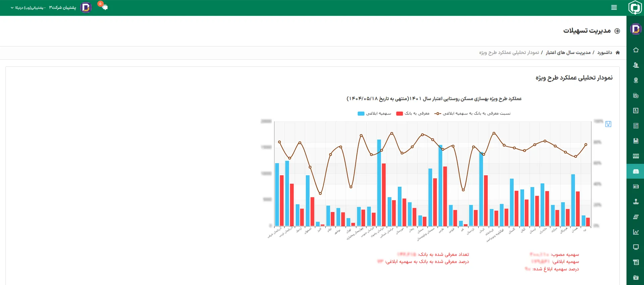Go to مدیریت سال های اعتبار breadcrumb
644x285 pixels.
click(568, 53)
